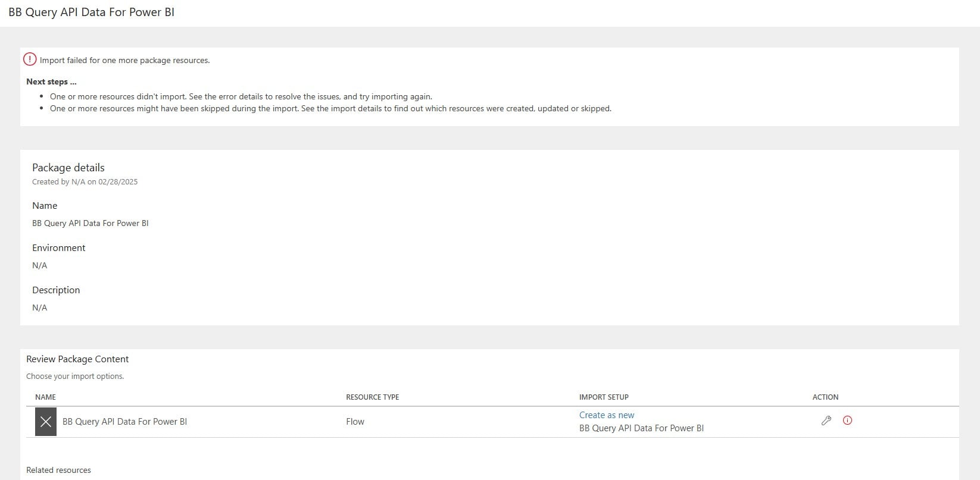Viewport: 980px width, 480px height.
Task: Click the Name label in Package details
Action: [45, 206]
